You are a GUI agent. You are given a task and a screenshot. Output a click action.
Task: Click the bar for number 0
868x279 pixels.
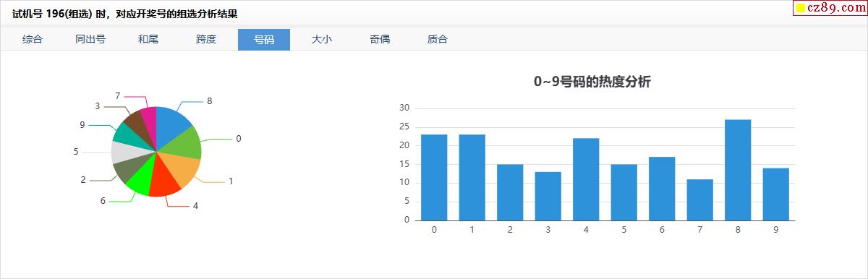[x=434, y=177]
